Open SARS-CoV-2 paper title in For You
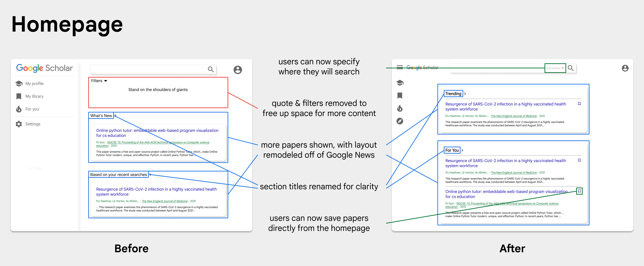Image resolution: width=644 pixels, height=266 pixels. tap(505, 163)
